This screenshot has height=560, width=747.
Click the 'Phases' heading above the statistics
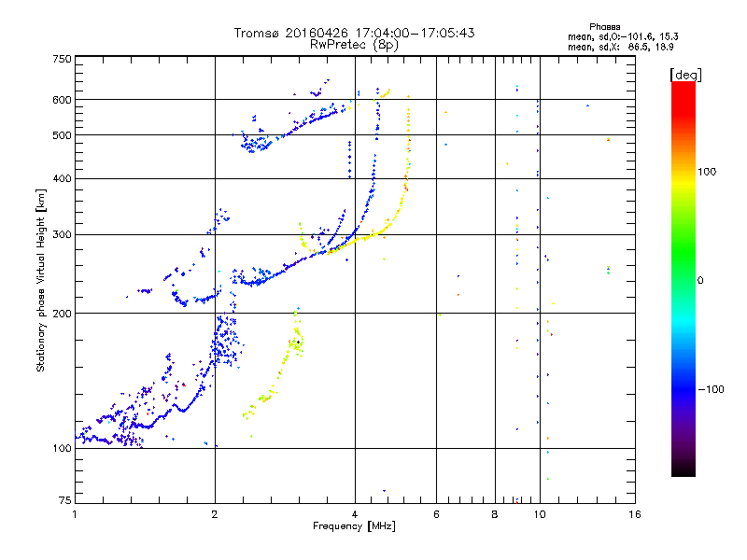click(604, 27)
